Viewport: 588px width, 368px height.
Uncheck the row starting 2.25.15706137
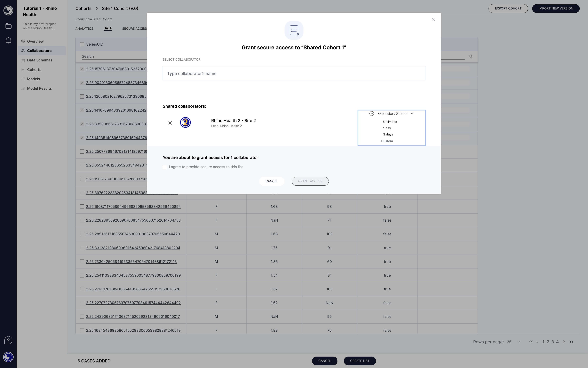coord(82,69)
